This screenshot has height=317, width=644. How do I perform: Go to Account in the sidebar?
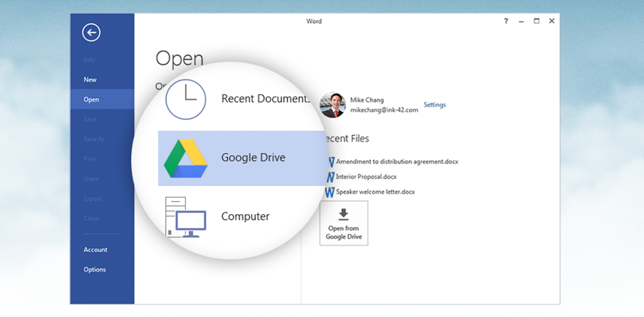(x=95, y=250)
